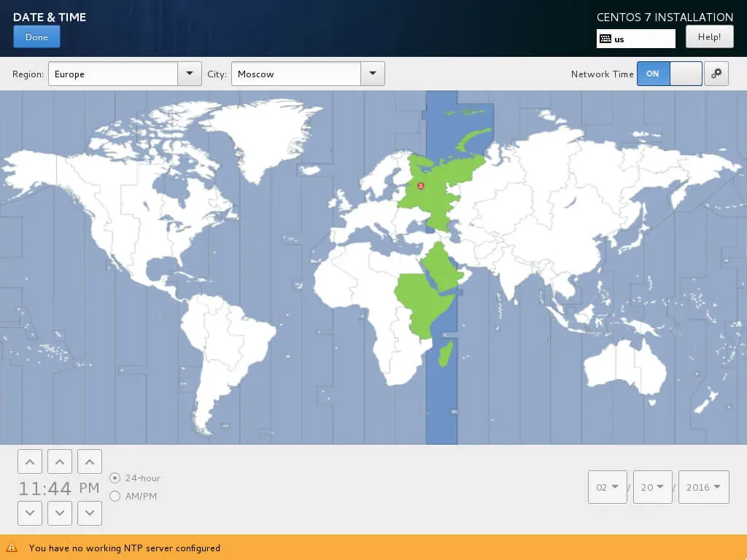Expand the Region dropdown arrow
The width and height of the screenshot is (747, 560).
tap(190, 74)
